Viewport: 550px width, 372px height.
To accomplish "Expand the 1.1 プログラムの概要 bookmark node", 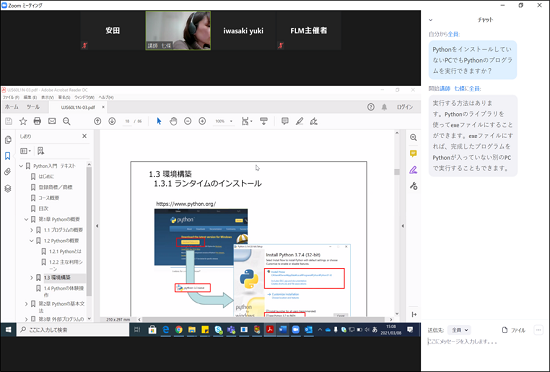I will 32,230.
